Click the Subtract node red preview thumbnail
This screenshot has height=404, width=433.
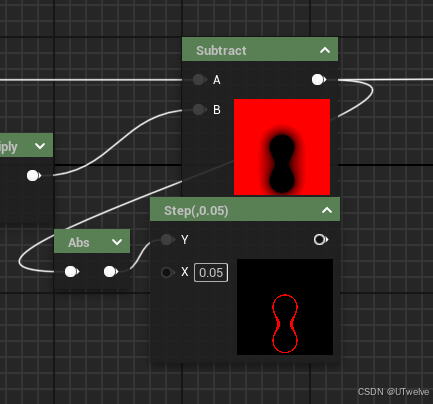282,147
